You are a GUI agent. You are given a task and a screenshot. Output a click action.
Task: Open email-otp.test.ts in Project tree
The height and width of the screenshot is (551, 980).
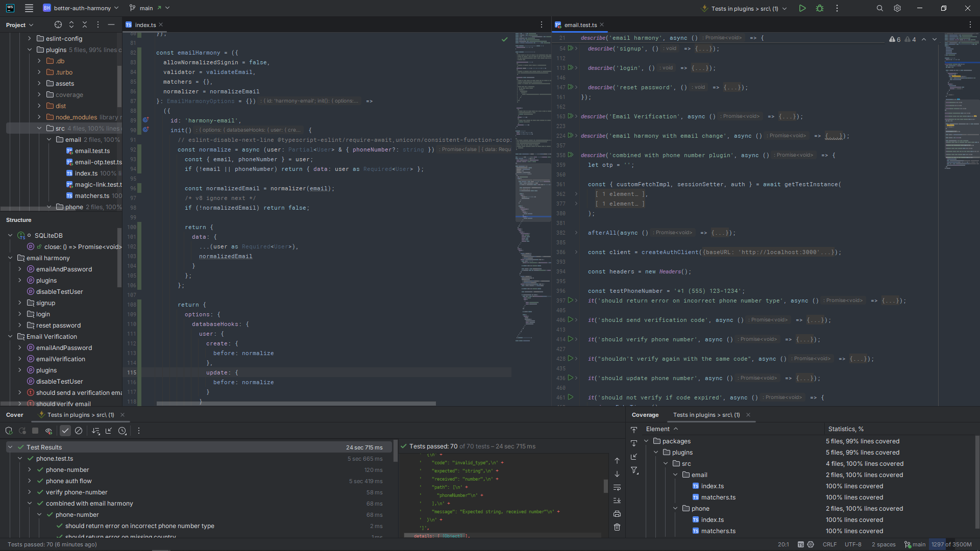tap(98, 162)
